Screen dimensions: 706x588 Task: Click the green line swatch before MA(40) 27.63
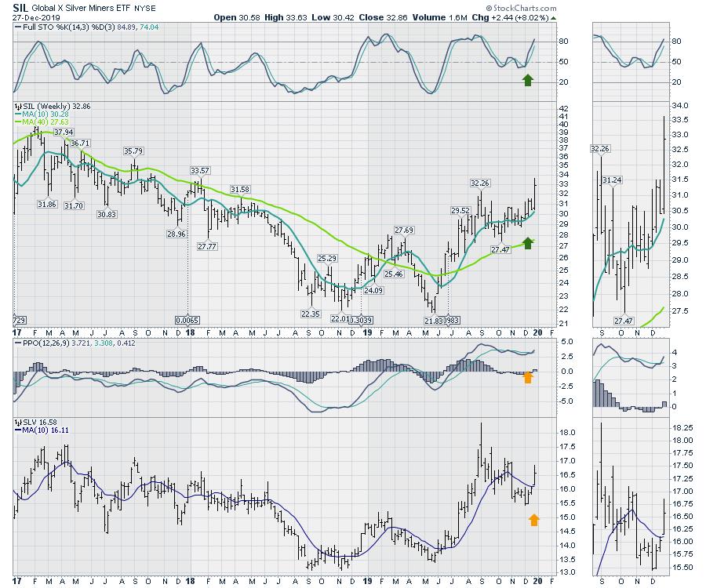18,122
